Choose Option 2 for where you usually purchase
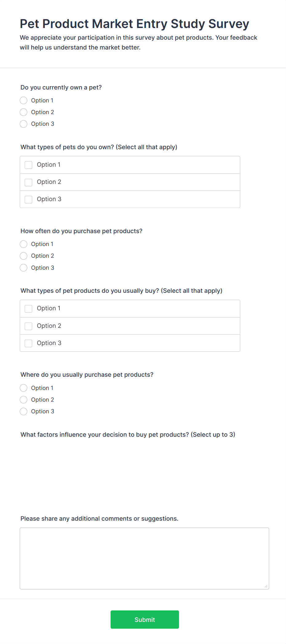The image size is (286, 644). tap(24, 400)
